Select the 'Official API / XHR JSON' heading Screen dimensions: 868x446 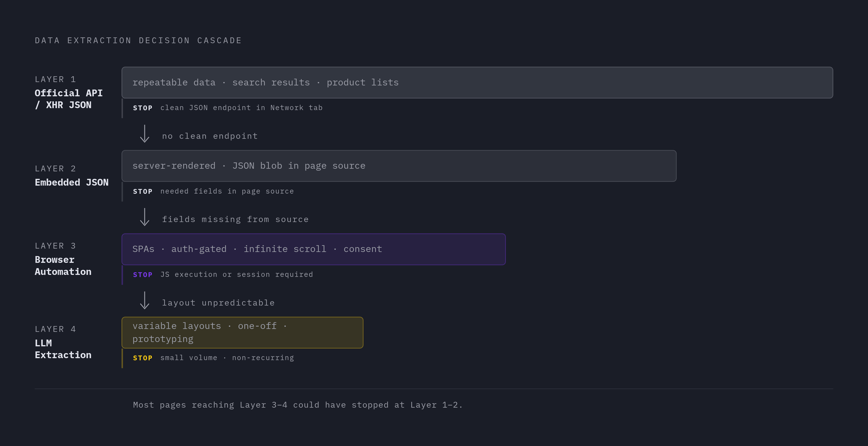click(x=69, y=99)
